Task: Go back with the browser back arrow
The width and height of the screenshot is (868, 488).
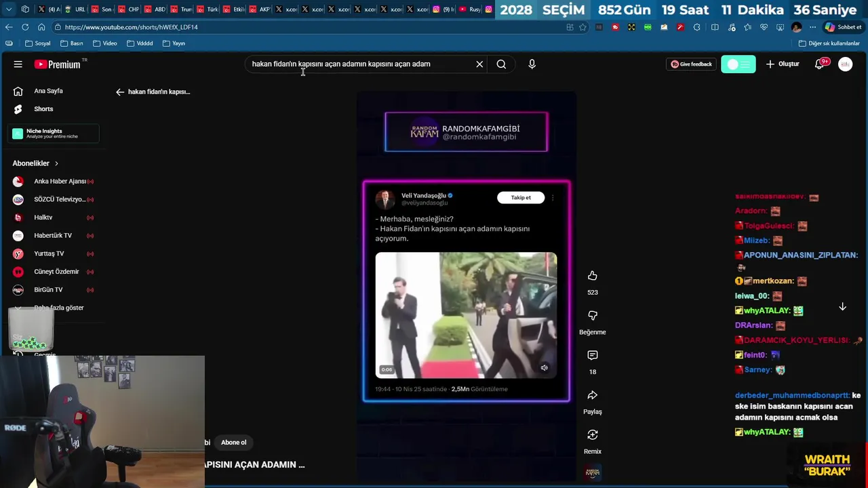Action: (9, 27)
